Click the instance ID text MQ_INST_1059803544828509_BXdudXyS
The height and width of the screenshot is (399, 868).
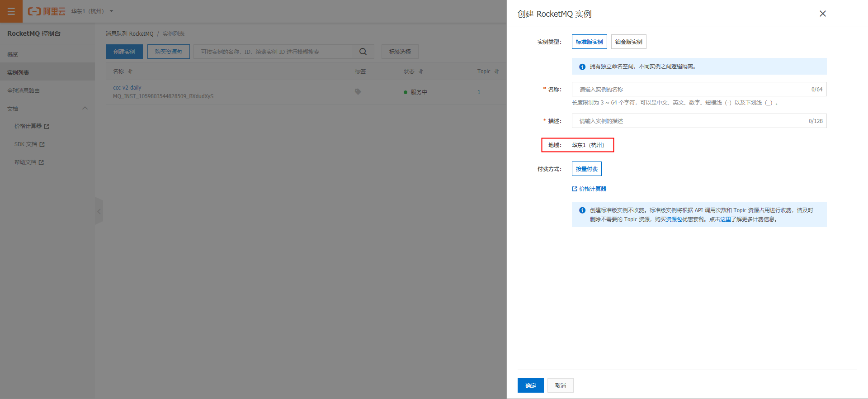point(163,96)
